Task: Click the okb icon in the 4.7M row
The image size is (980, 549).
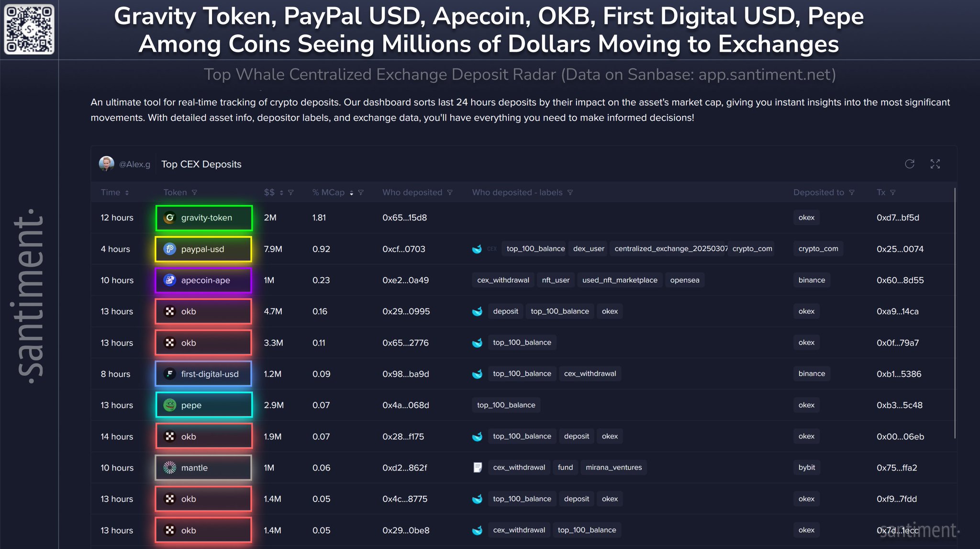Action: point(169,312)
